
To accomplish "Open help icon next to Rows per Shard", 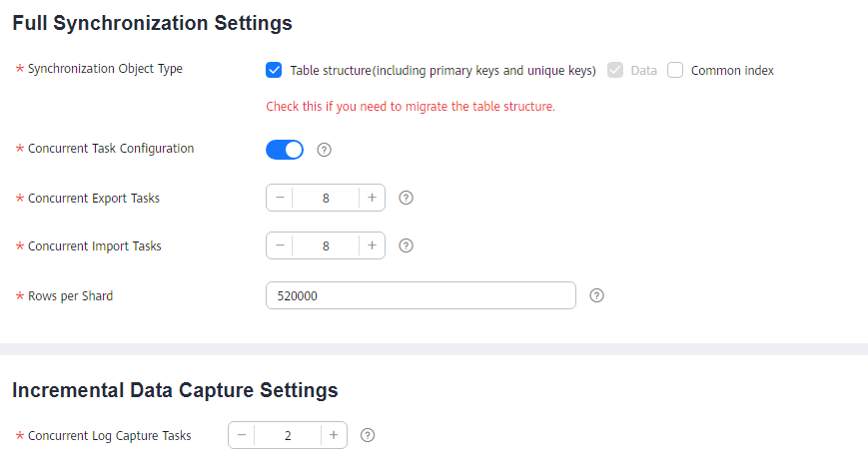I will (596, 295).
